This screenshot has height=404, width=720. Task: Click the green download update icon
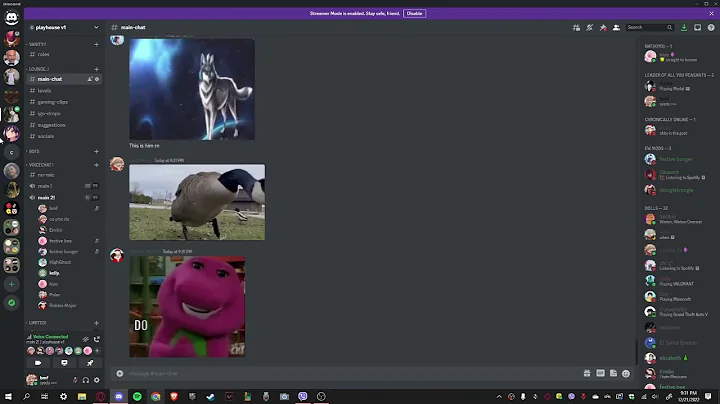[684, 28]
